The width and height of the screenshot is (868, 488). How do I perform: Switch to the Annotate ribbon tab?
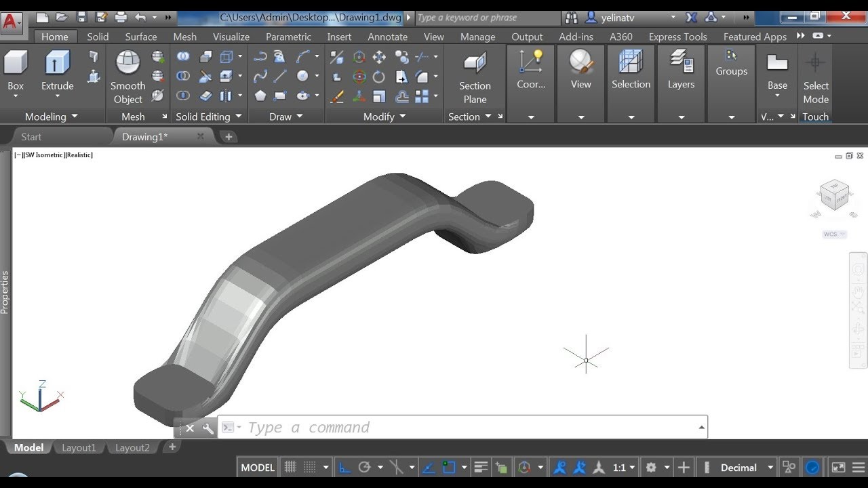pos(387,37)
